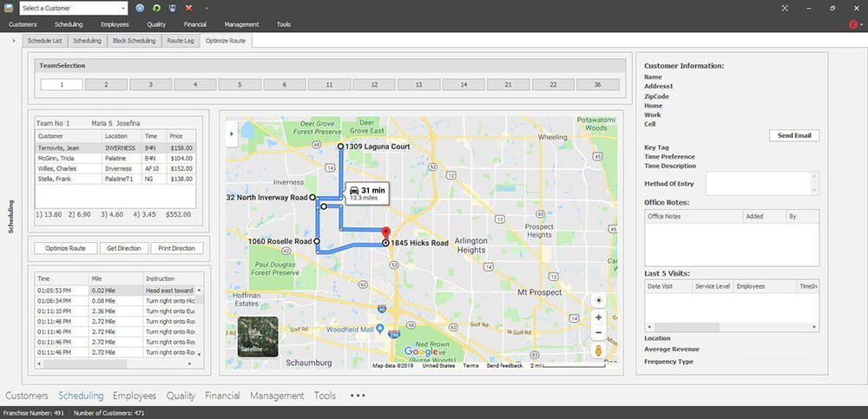Viewport: 868px width, 419px height.
Task: Click the map my-location target icon
Action: 598,300
